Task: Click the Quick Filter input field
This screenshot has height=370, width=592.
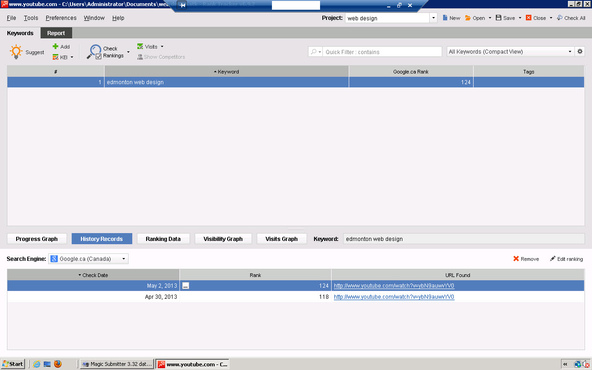Action: coord(382,52)
